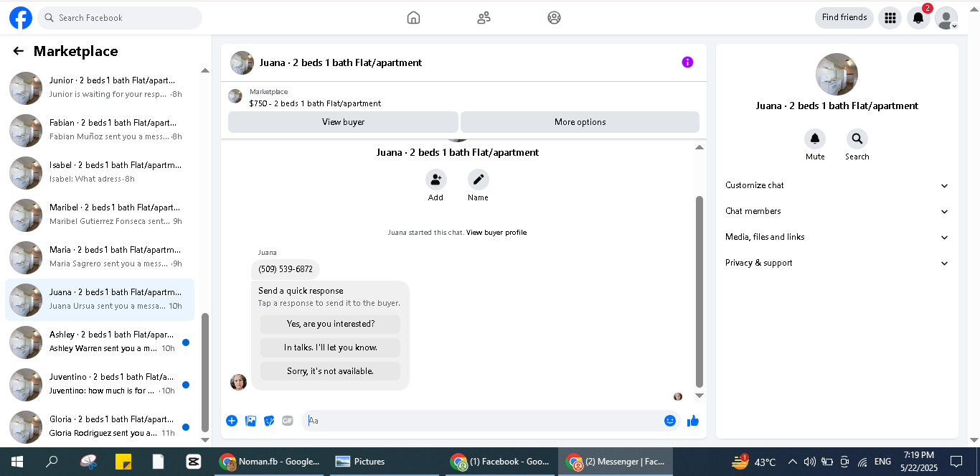The width and height of the screenshot is (980, 476).
Task: Open the emoji picker smiley icon
Action: (670, 421)
